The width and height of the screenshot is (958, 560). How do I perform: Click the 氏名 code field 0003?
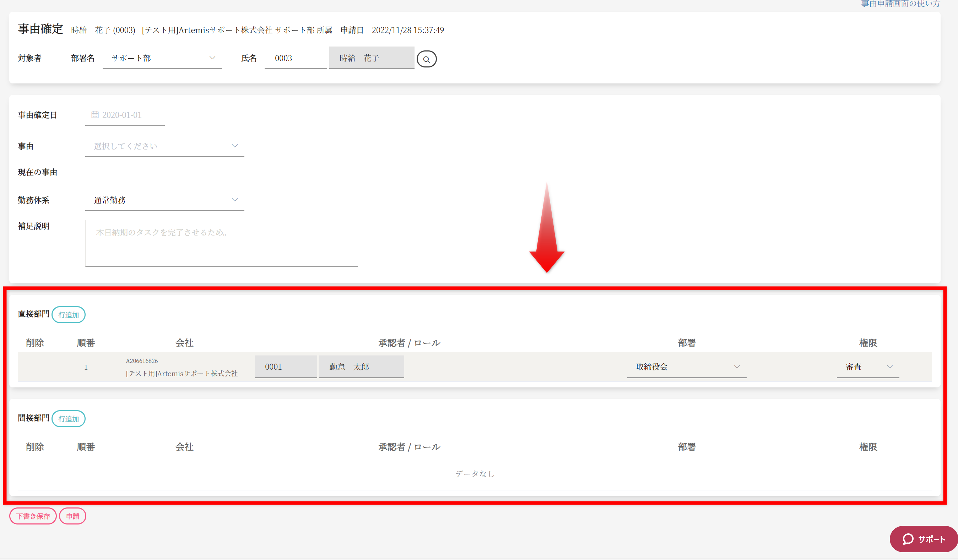(296, 58)
